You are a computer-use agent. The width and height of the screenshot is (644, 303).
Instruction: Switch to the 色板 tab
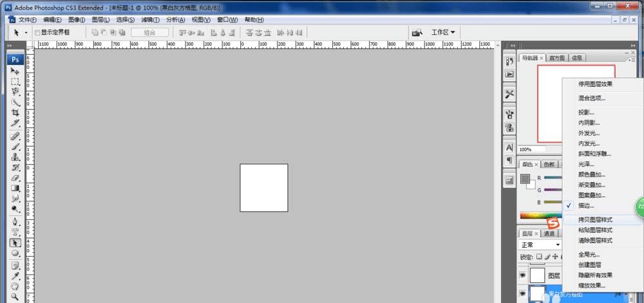click(x=549, y=164)
